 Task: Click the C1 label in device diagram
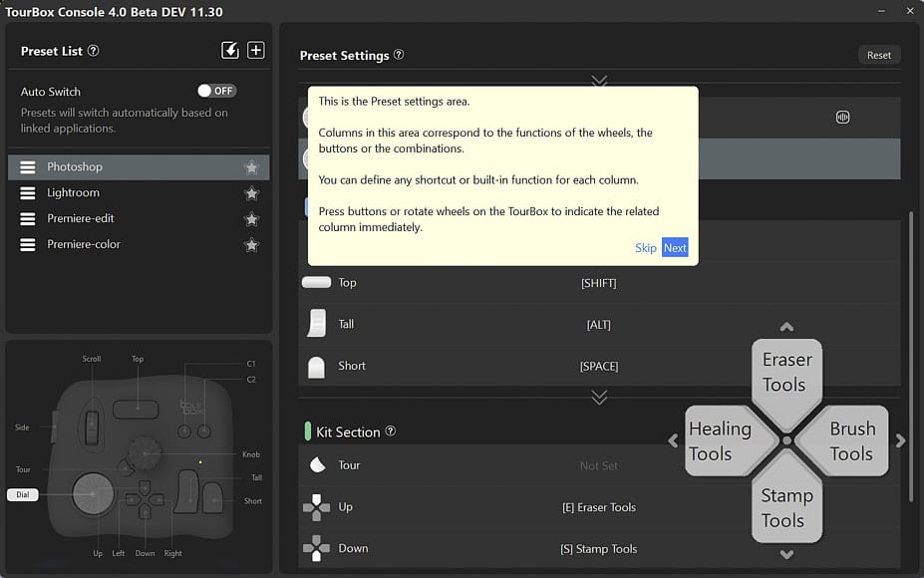tap(251, 364)
